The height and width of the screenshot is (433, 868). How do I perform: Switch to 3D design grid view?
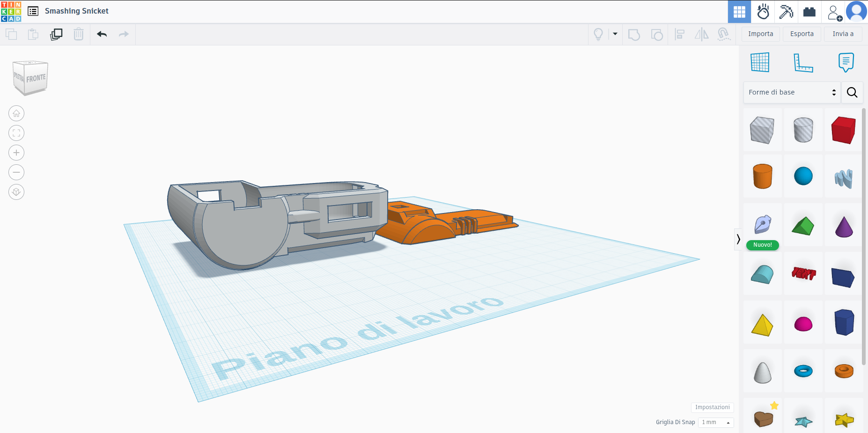739,12
